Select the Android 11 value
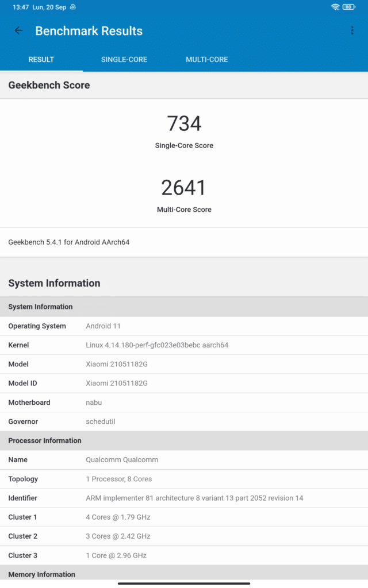Screen dimensions: 368x588 click(103, 326)
